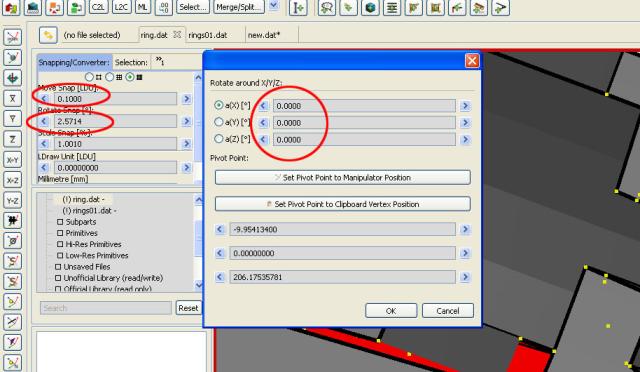Click the I-beam with plus toolbar icon
640x372 pixels.
298,7
